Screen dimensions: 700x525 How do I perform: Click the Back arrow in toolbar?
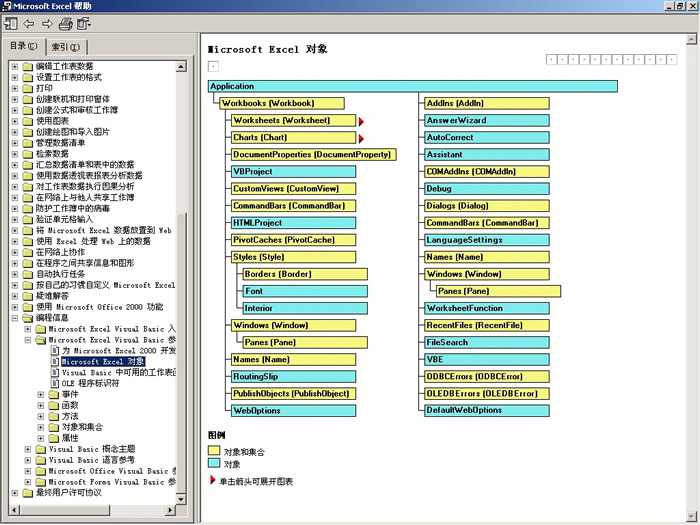point(29,23)
